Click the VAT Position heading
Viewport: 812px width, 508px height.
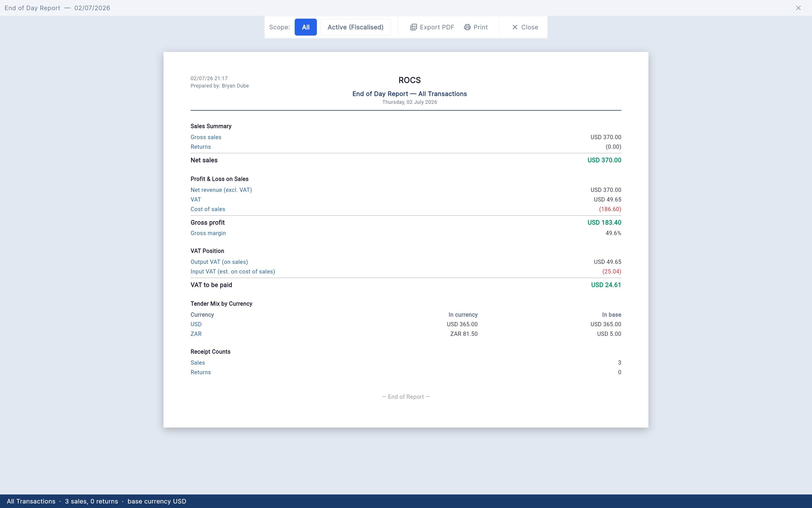click(x=207, y=251)
